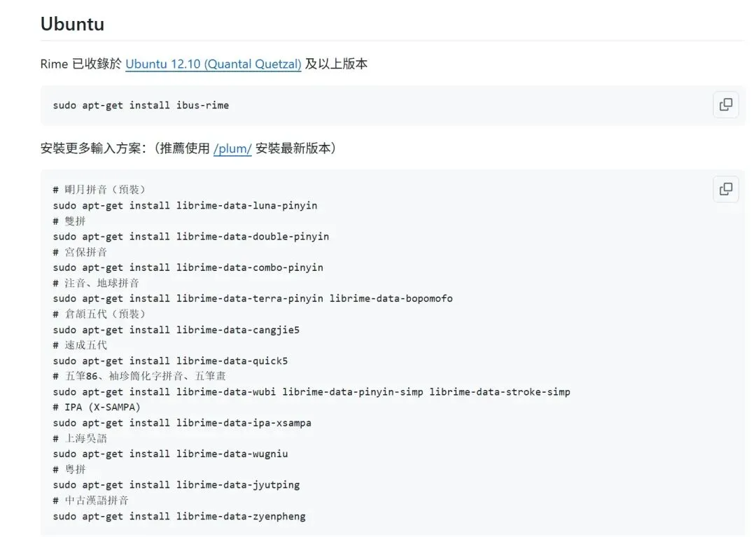Screen dimensions: 756x537
Task: Click the librime-data-quick5 install line
Action: (170, 361)
